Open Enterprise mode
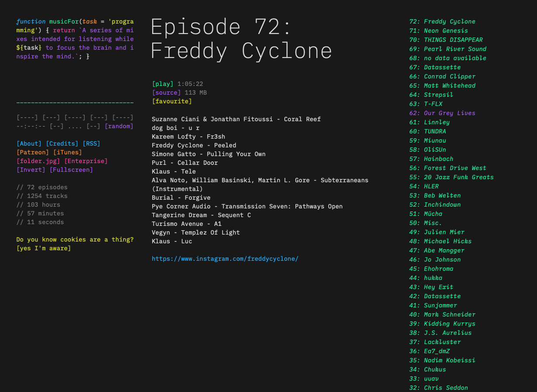Image resolution: width=537 pixels, height=392 pixels. (x=86, y=161)
